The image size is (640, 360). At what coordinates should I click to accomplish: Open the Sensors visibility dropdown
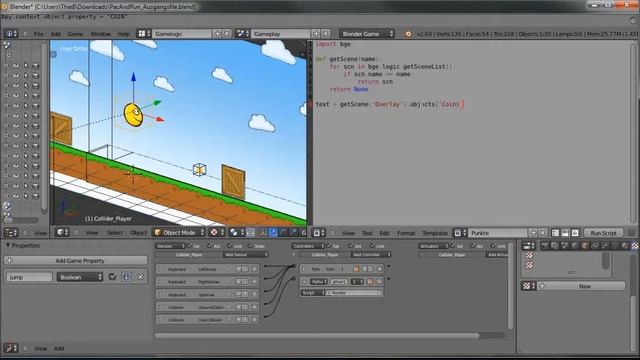[170, 246]
